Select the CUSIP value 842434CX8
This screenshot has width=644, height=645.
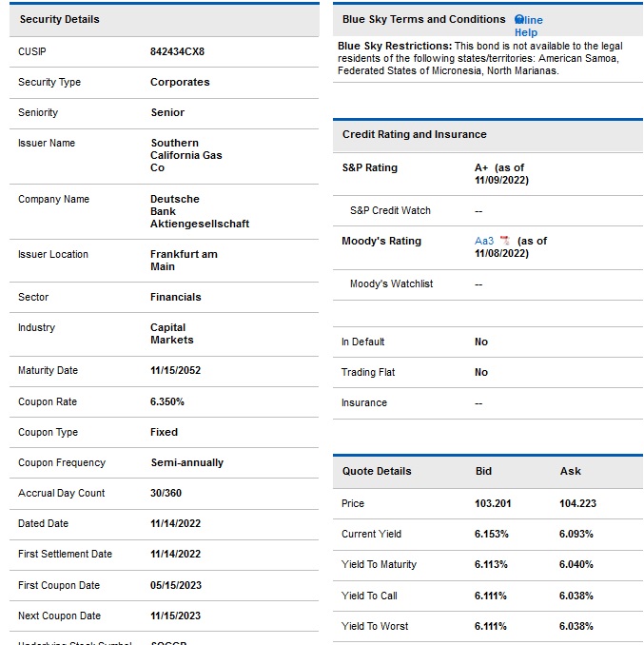click(x=177, y=51)
